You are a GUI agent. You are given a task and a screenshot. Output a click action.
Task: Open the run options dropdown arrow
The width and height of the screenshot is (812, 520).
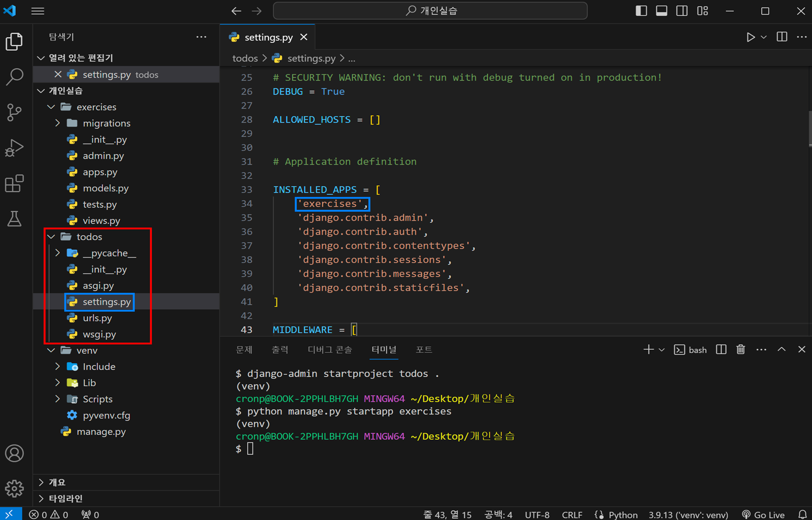(x=764, y=37)
